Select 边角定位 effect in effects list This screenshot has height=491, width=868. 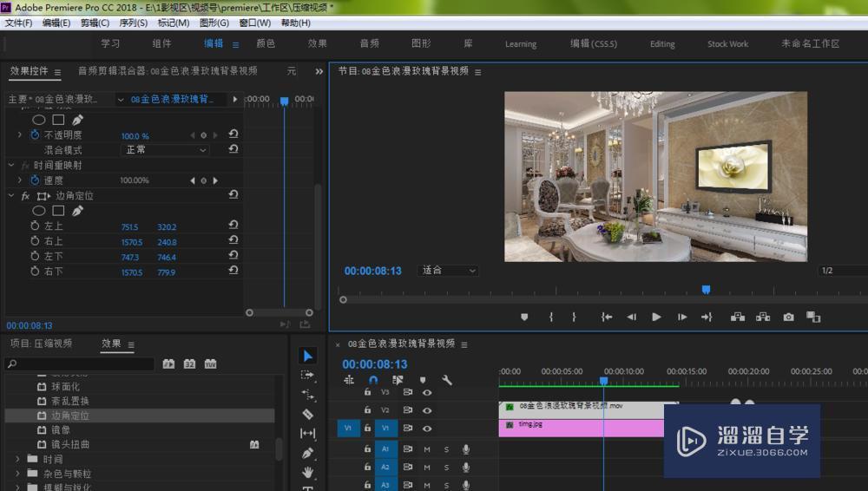pos(140,416)
